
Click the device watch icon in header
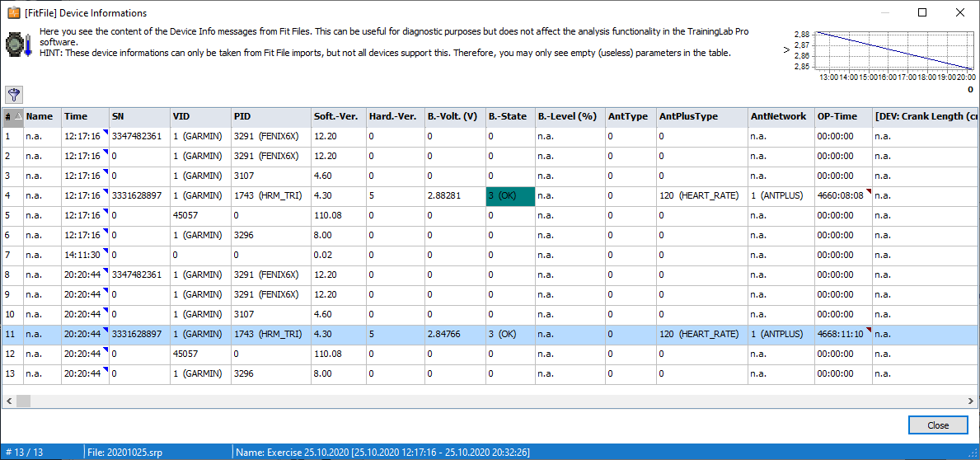tap(18, 44)
